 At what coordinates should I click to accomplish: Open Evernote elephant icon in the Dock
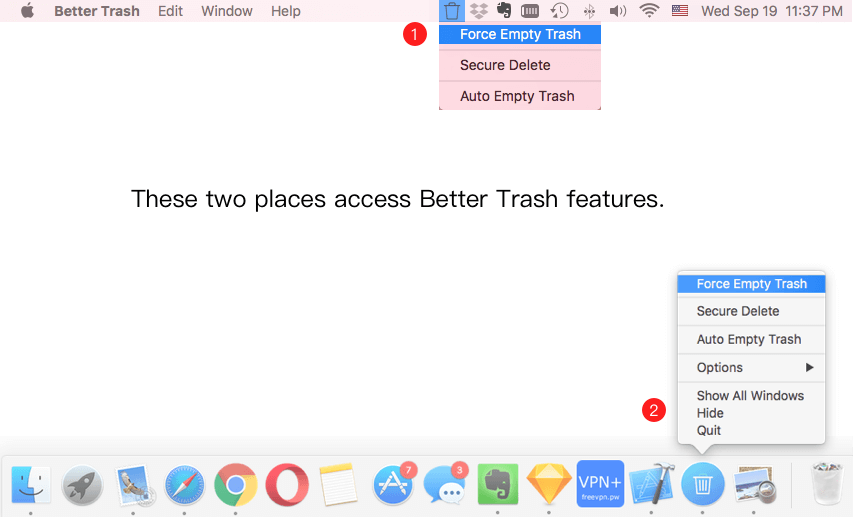(498, 484)
